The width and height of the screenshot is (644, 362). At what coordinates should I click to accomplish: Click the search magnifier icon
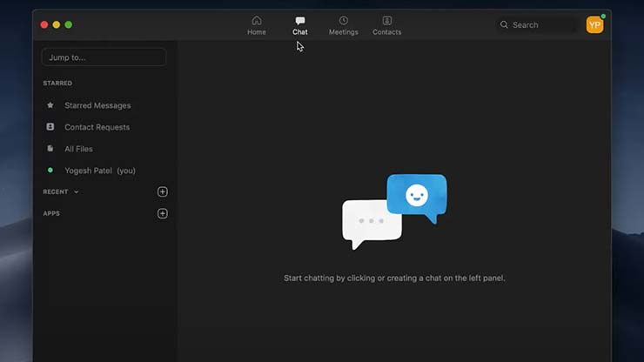point(504,25)
